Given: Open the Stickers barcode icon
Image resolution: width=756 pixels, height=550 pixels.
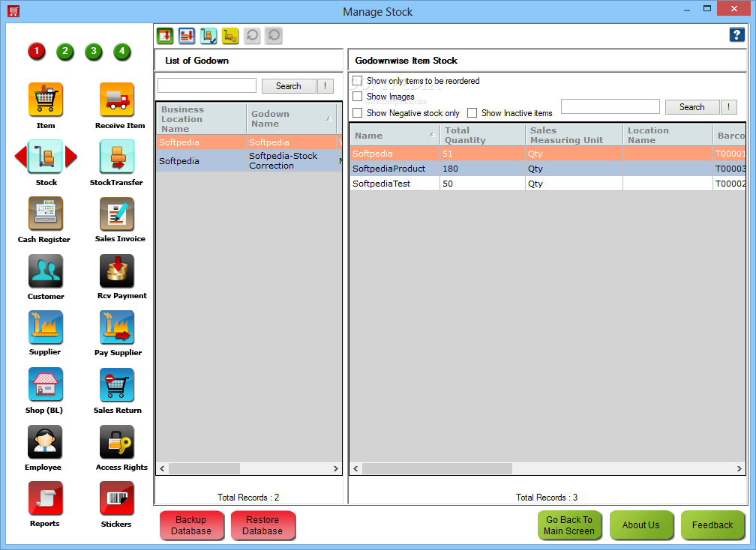Looking at the screenshot, I should [x=117, y=498].
